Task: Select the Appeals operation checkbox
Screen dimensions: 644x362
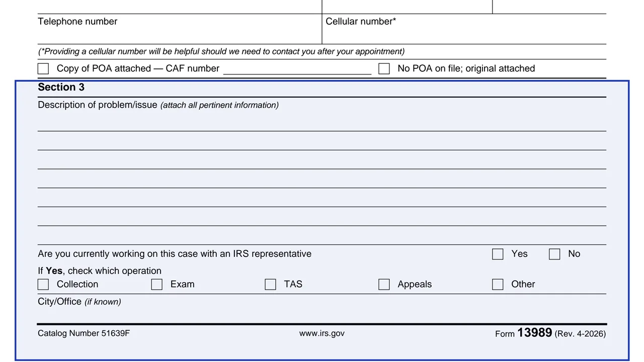Action: click(x=384, y=285)
